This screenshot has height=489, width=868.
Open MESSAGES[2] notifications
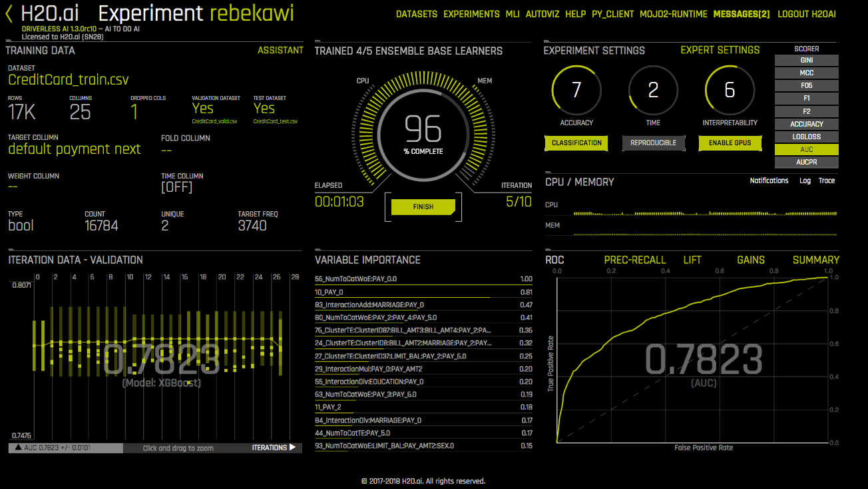point(742,14)
